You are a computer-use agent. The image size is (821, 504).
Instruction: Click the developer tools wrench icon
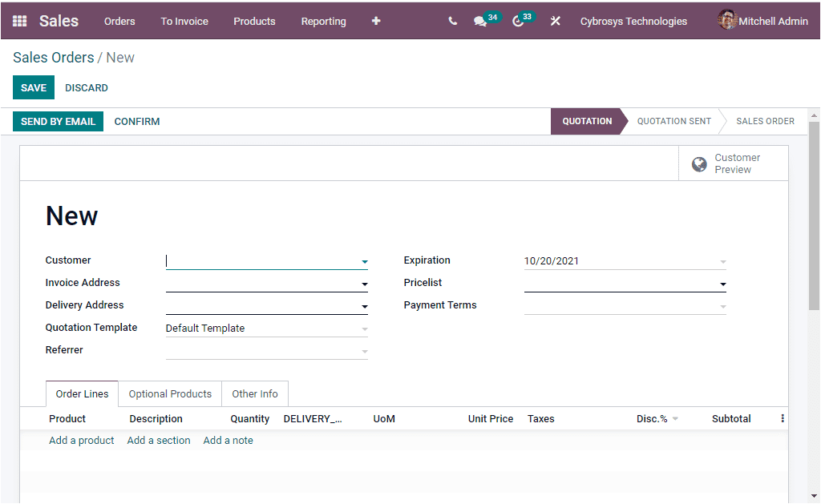(555, 21)
